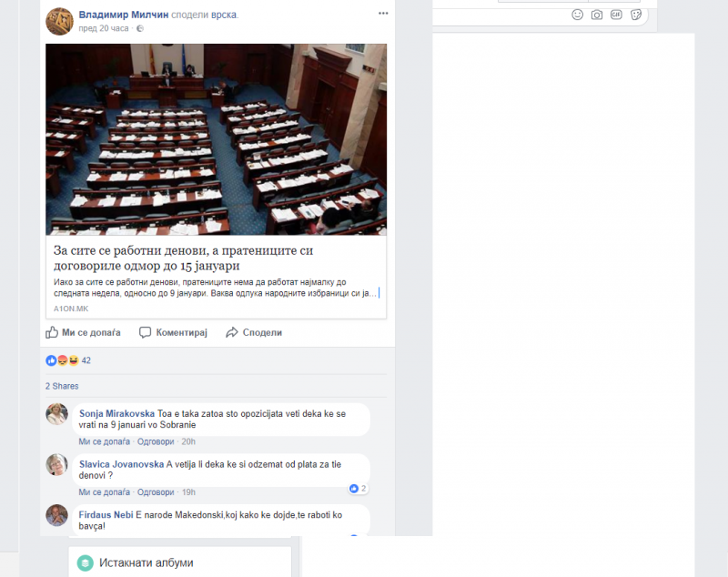Click the Сподели share button

(x=254, y=333)
